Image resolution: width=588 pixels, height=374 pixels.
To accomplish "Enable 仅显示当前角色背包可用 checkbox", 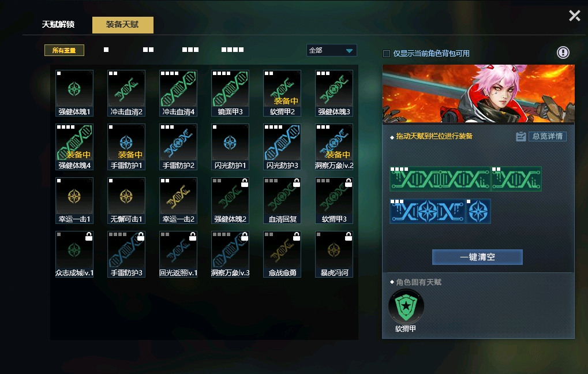I will pos(387,53).
